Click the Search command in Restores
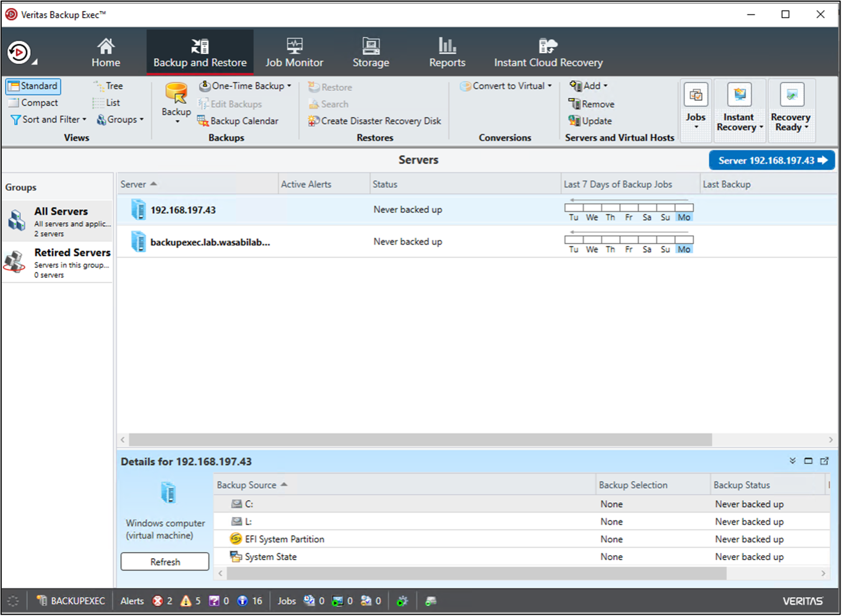The width and height of the screenshot is (843, 616). click(x=328, y=104)
